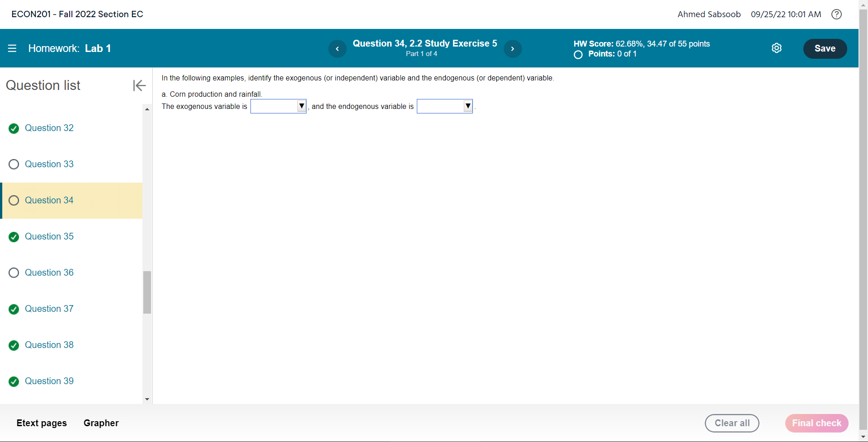868x442 pixels.
Task: Click the green checkmark for Question 32
Action: tap(14, 128)
